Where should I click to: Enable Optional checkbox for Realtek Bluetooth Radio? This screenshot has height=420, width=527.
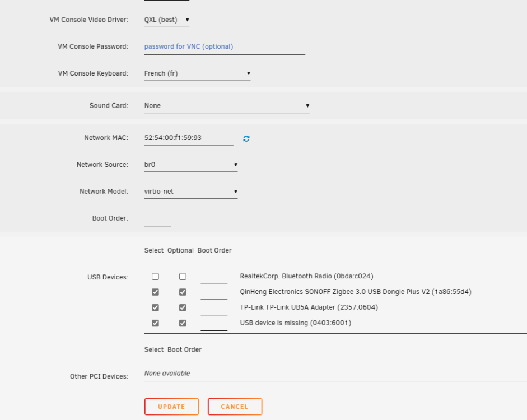(x=183, y=277)
